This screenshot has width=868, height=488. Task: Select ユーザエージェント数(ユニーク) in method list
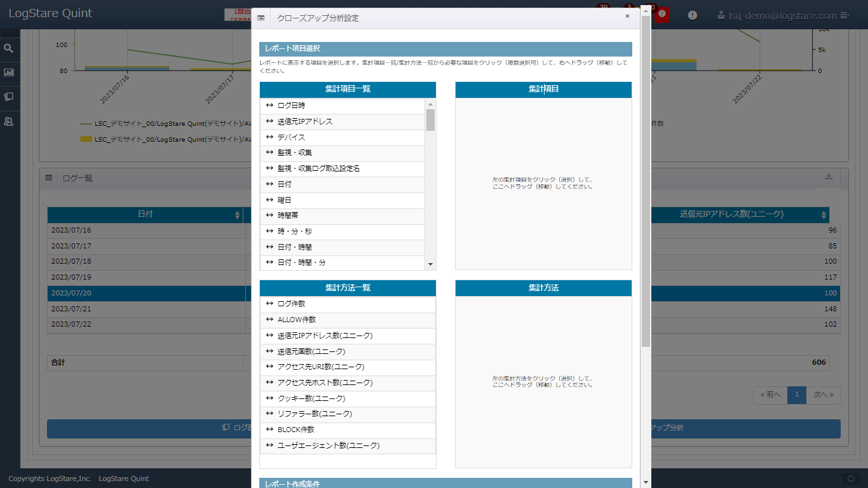pyautogui.click(x=348, y=445)
